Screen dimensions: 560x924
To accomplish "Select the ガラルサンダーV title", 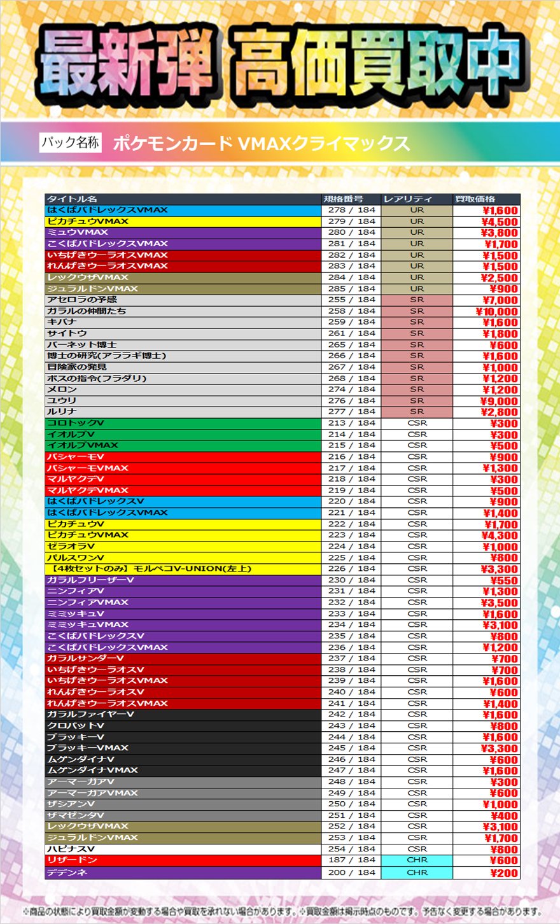I will click(x=183, y=659).
